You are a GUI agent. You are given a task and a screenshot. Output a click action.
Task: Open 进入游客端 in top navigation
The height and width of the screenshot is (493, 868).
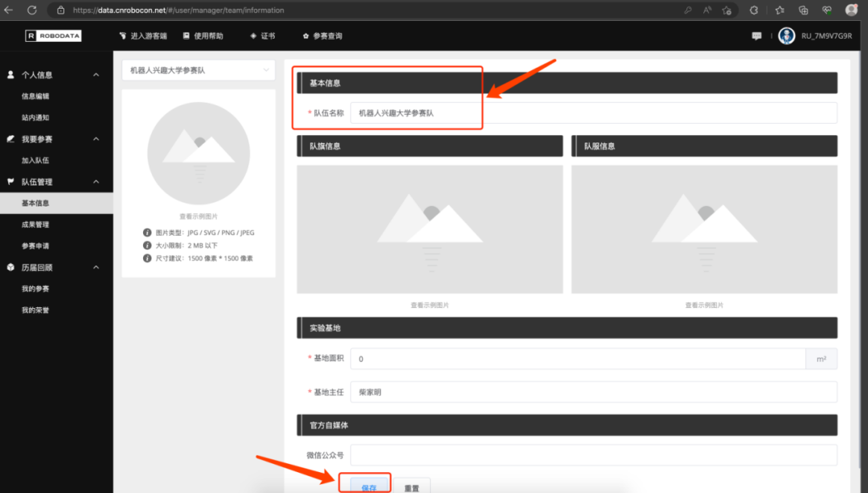tap(143, 36)
